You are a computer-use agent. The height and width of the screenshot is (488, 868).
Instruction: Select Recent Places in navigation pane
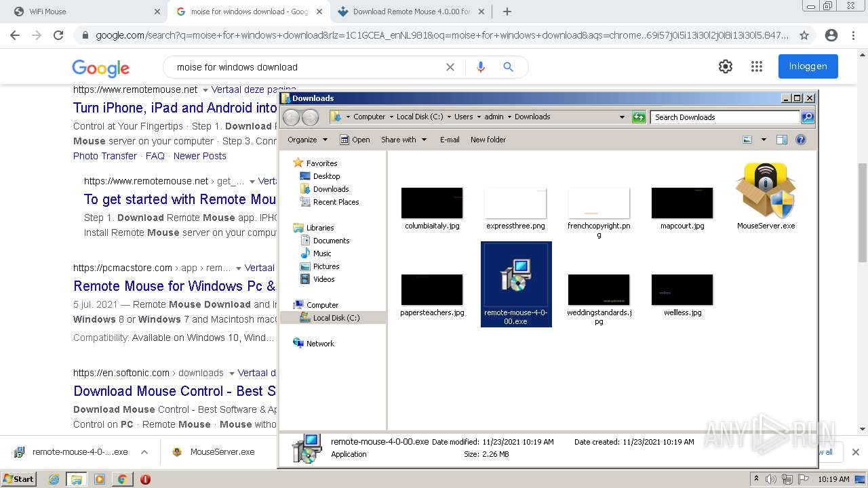pyautogui.click(x=336, y=202)
